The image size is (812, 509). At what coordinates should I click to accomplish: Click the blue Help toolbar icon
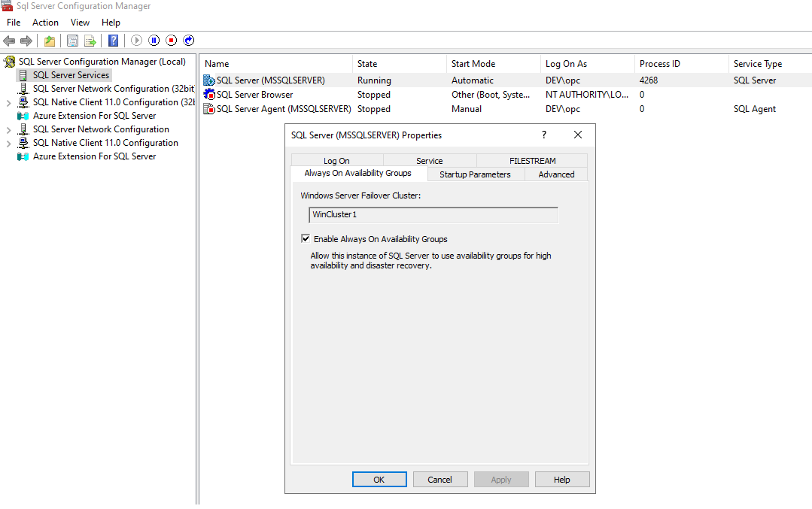point(113,41)
